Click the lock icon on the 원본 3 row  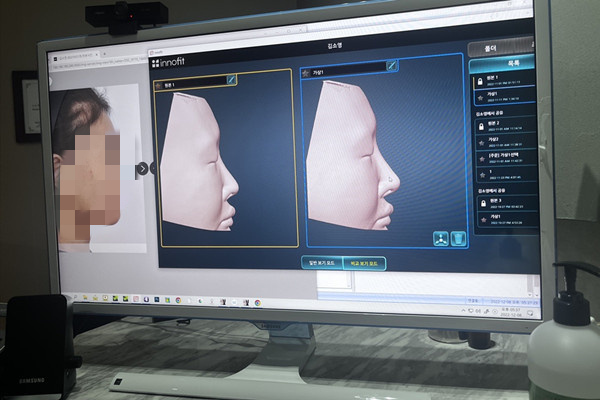483,203
